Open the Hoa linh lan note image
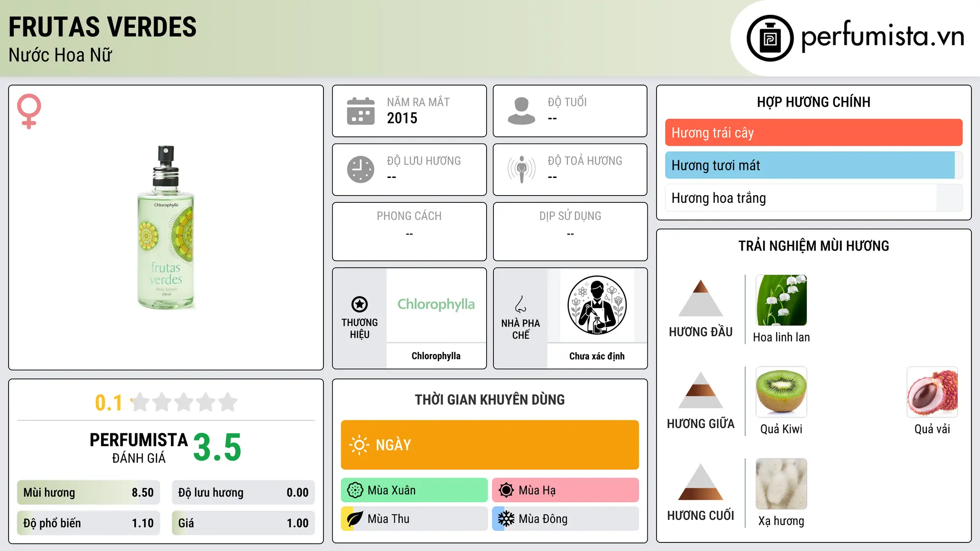The image size is (980, 551). click(x=781, y=300)
